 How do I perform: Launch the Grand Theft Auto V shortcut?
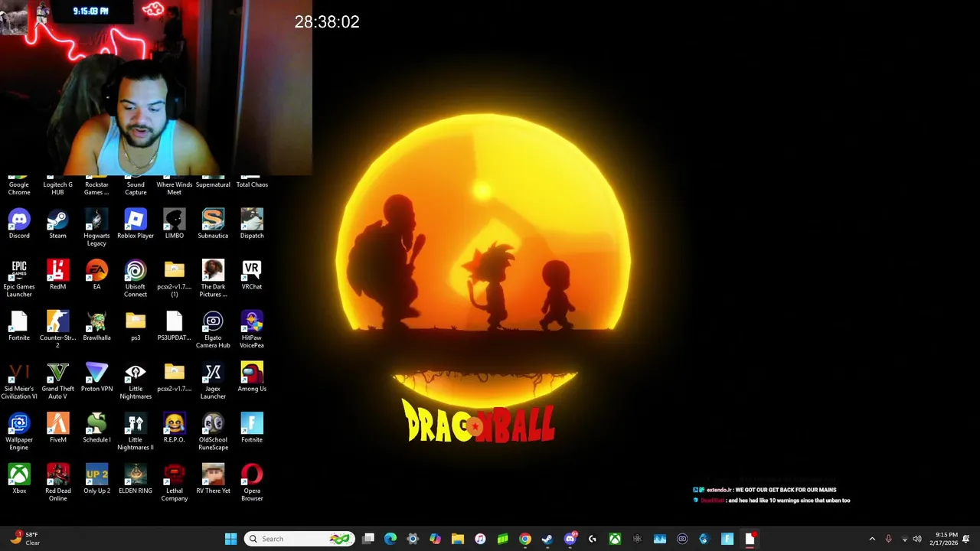57,382
